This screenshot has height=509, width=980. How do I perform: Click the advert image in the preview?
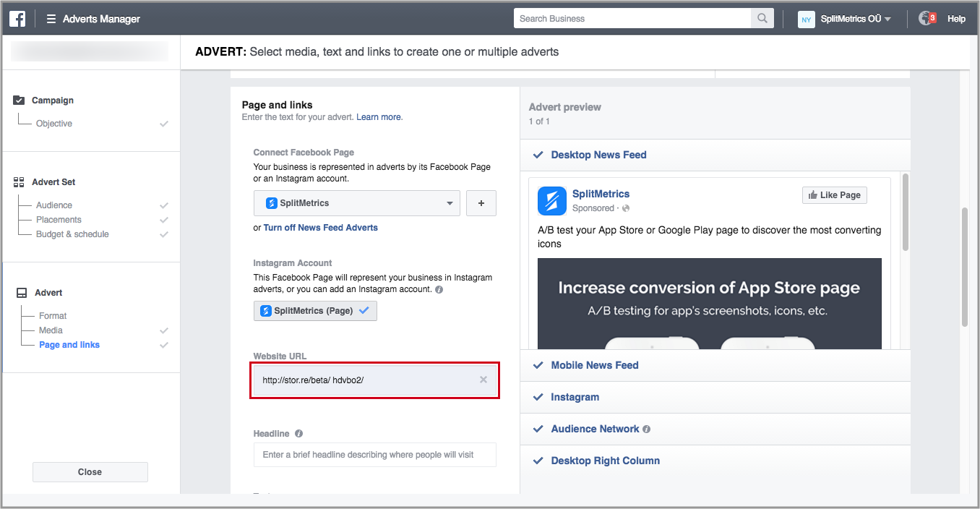[x=710, y=304]
